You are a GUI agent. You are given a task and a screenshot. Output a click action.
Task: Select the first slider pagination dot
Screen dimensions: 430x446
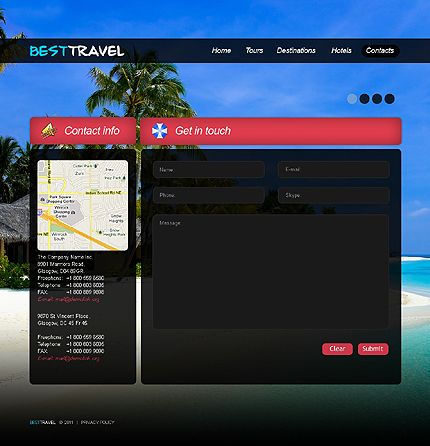click(x=352, y=99)
